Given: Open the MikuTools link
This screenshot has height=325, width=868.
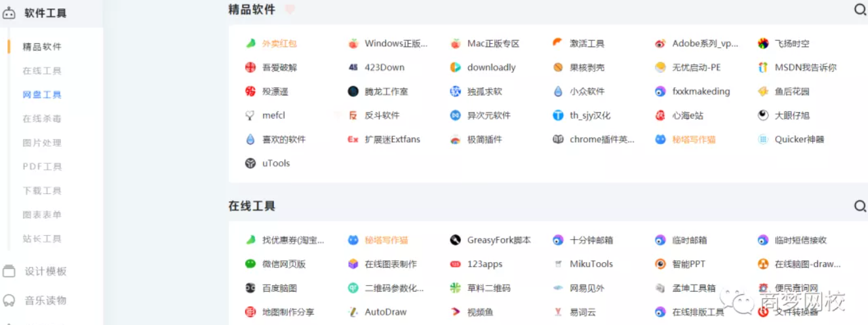Looking at the screenshot, I should click(x=591, y=264).
